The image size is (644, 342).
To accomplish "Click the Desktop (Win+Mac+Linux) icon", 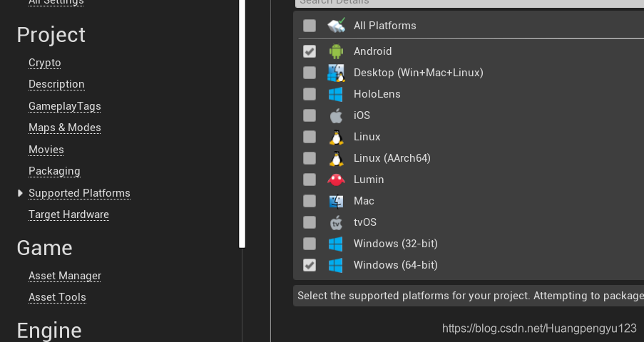I will point(336,73).
